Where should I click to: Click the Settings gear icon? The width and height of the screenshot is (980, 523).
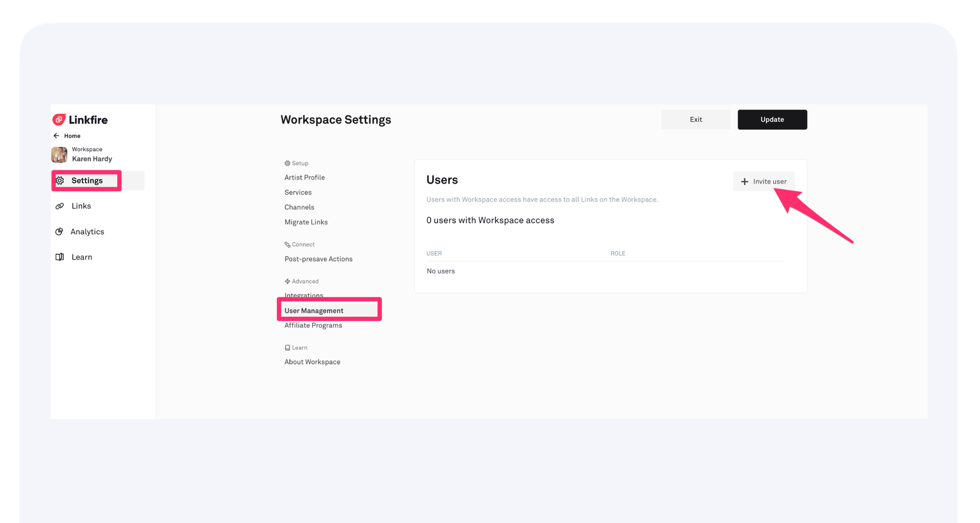[60, 180]
